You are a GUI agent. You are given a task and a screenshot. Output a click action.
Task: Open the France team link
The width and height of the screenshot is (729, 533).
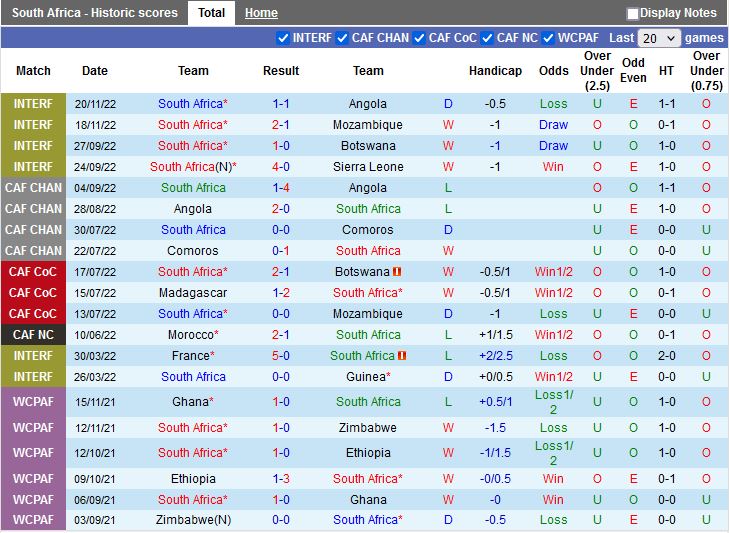190,356
